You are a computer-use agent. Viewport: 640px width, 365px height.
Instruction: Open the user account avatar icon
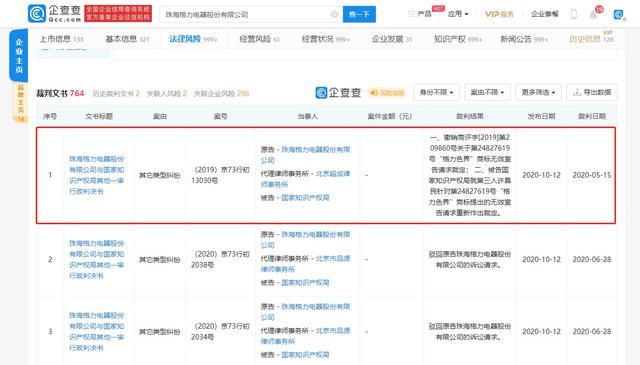(x=619, y=15)
